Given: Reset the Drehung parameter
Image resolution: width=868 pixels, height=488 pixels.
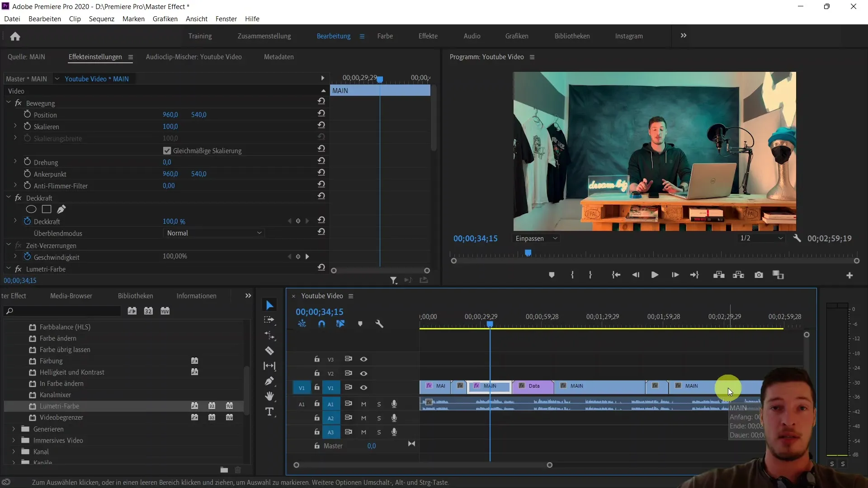Looking at the screenshot, I should (x=321, y=161).
